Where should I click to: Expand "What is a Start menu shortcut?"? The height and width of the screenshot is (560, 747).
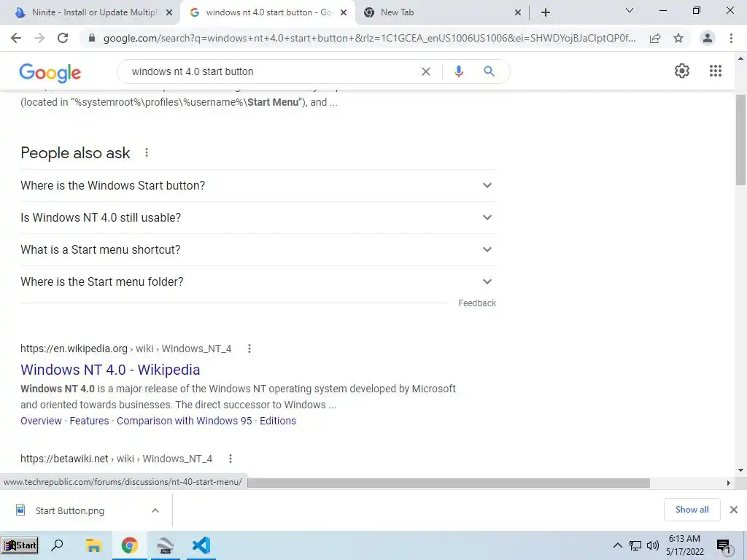258,249
